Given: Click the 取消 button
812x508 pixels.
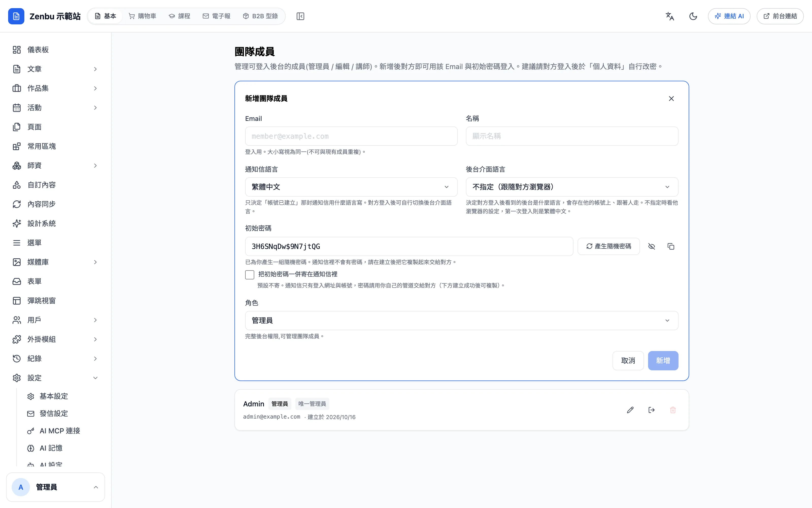Looking at the screenshot, I should click(x=628, y=361).
